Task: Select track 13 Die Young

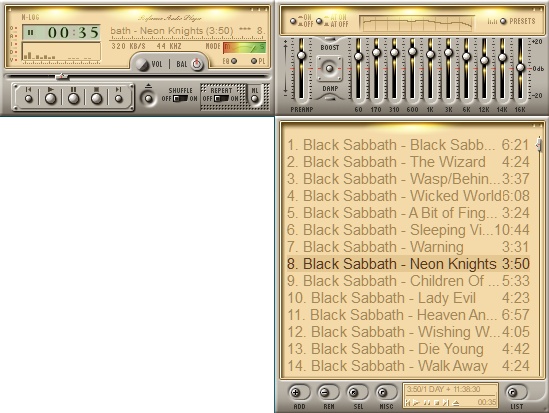Action: tap(408, 349)
